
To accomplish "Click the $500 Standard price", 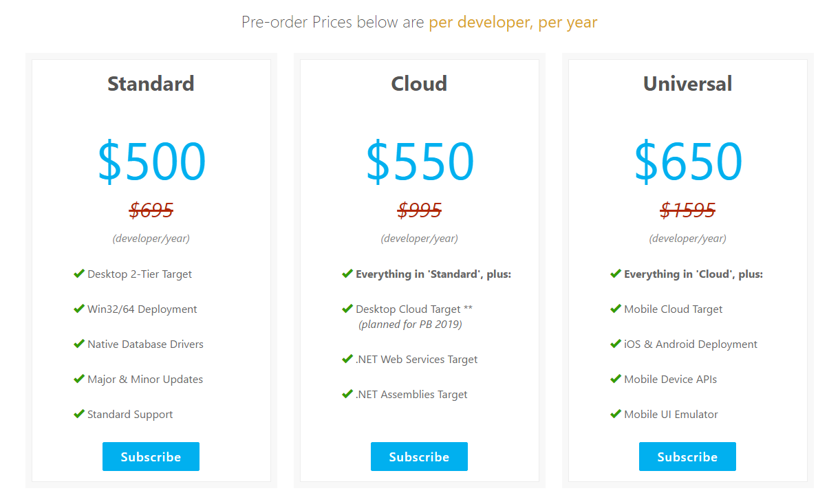I will click(151, 162).
